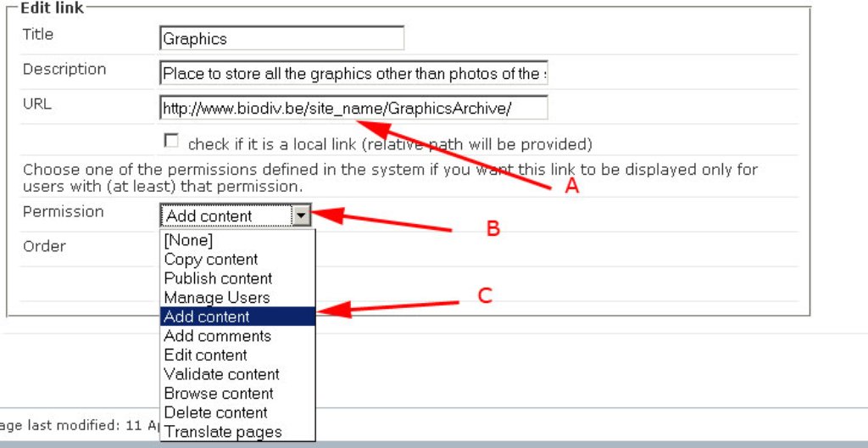Click the Title field label
This screenshot has width=868, height=448.
click(38, 35)
